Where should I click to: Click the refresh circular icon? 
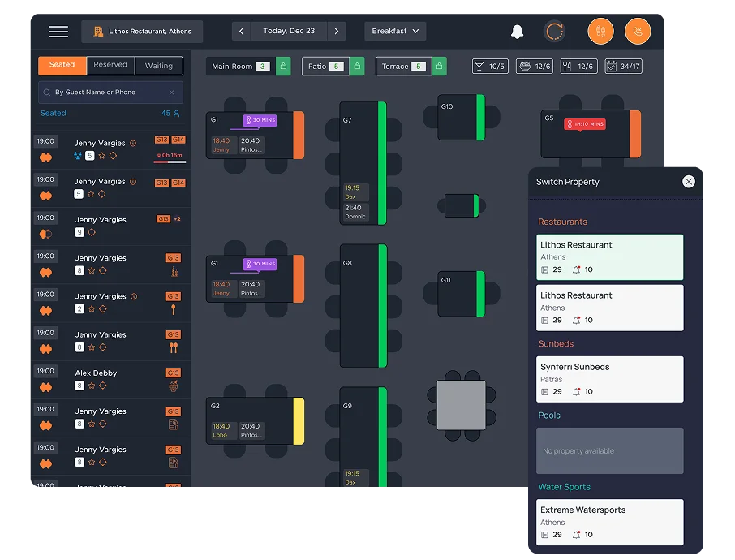coord(554,32)
